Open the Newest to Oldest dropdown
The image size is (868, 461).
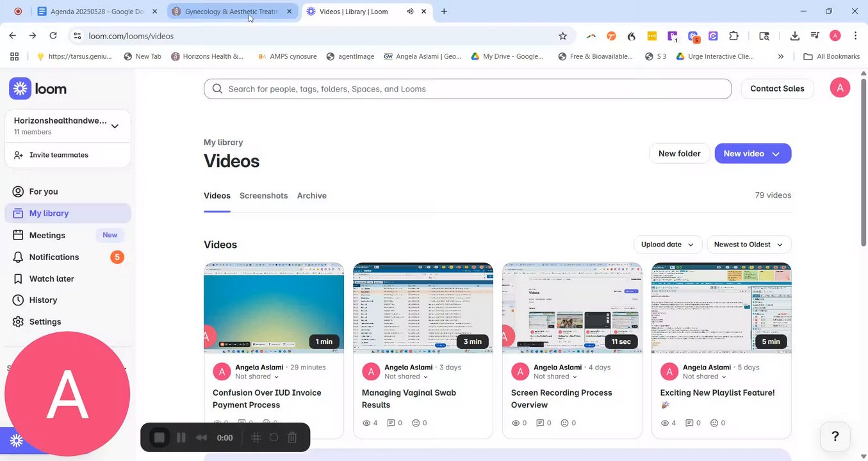pos(749,245)
